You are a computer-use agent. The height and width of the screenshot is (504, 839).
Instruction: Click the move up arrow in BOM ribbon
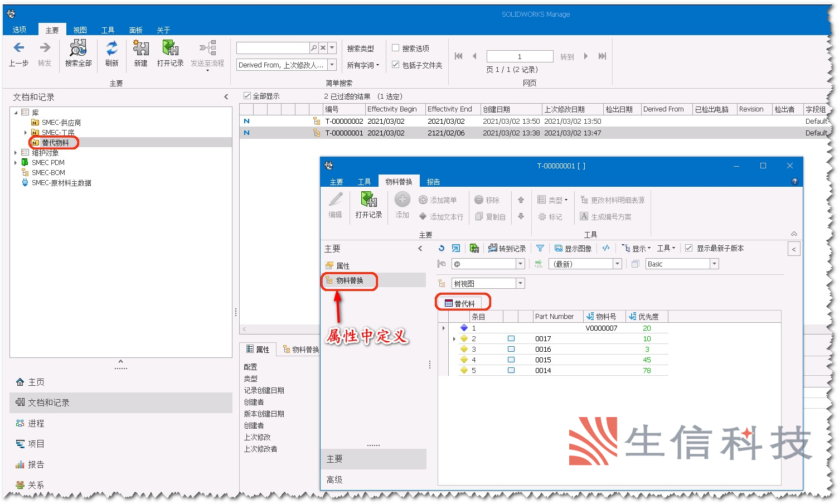(521, 200)
